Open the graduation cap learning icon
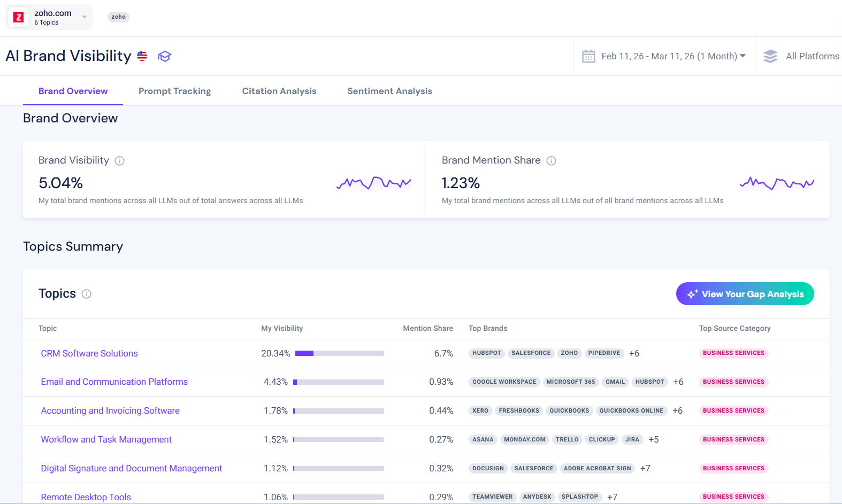The image size is (842, 504). coord(164,56)
